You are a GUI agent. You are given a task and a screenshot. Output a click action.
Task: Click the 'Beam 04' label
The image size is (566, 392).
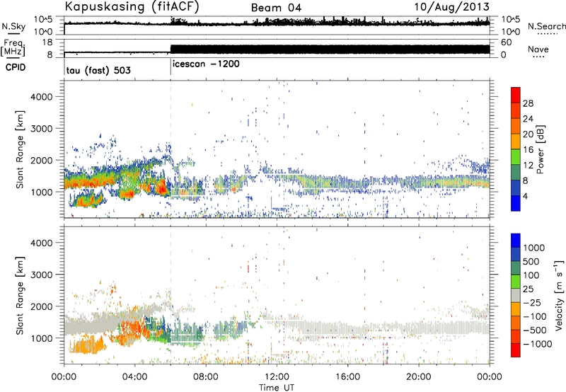[276, 8]
